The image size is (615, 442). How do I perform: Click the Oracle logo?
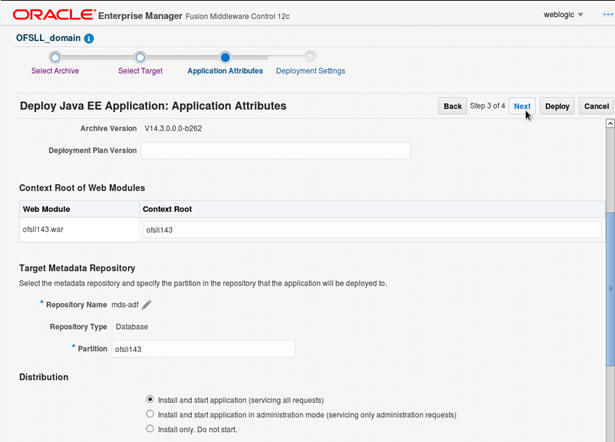pos(54,15)
